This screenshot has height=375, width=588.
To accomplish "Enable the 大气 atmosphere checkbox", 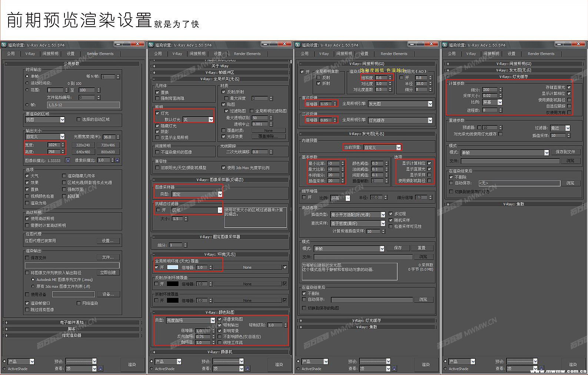I will [x=27, y=176].
